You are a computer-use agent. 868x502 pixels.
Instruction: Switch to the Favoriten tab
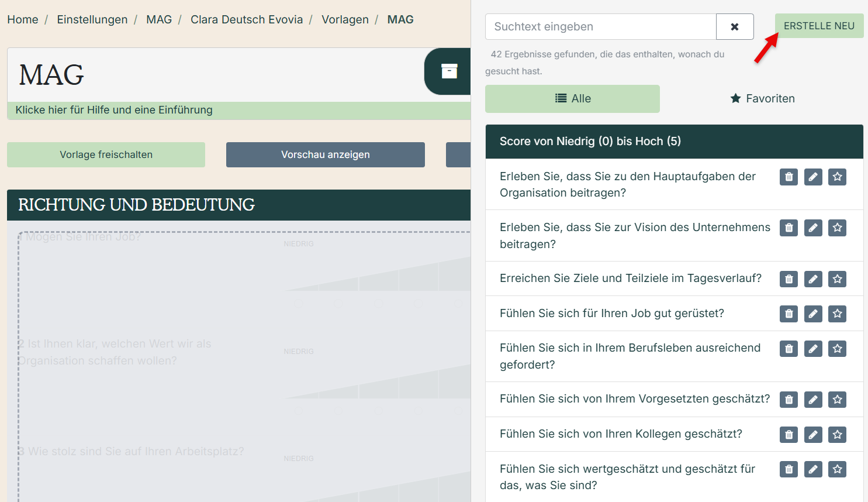coord(762,99)
